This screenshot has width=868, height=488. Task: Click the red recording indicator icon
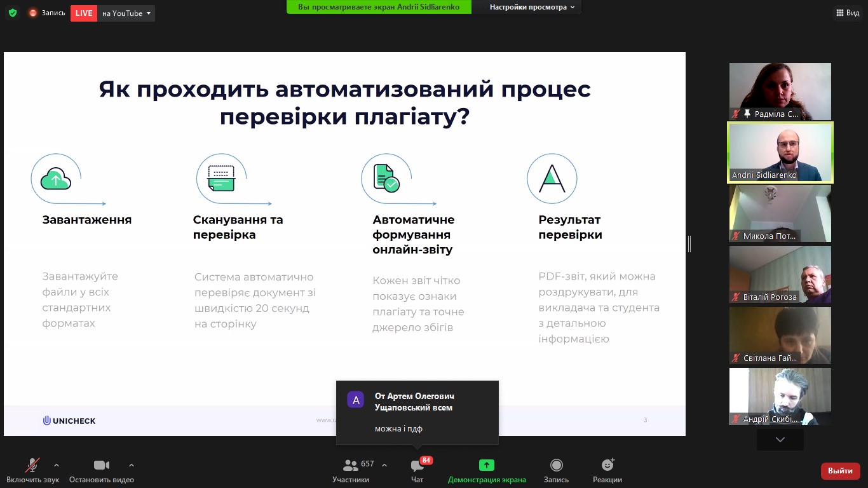[33, 13]
